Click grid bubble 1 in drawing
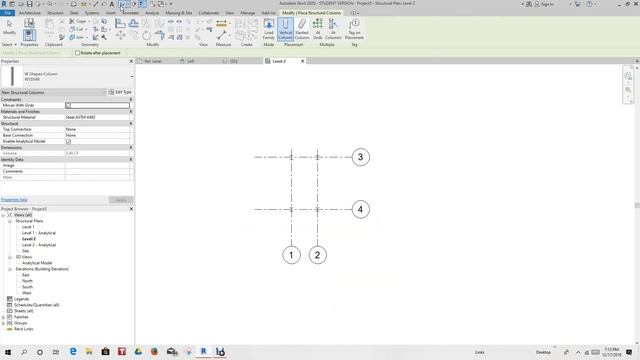 [x=291, y=255]
